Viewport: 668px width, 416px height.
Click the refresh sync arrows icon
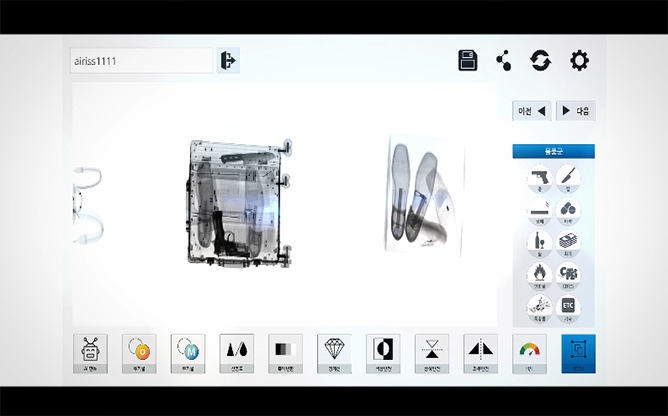click(x=541, y=61)
